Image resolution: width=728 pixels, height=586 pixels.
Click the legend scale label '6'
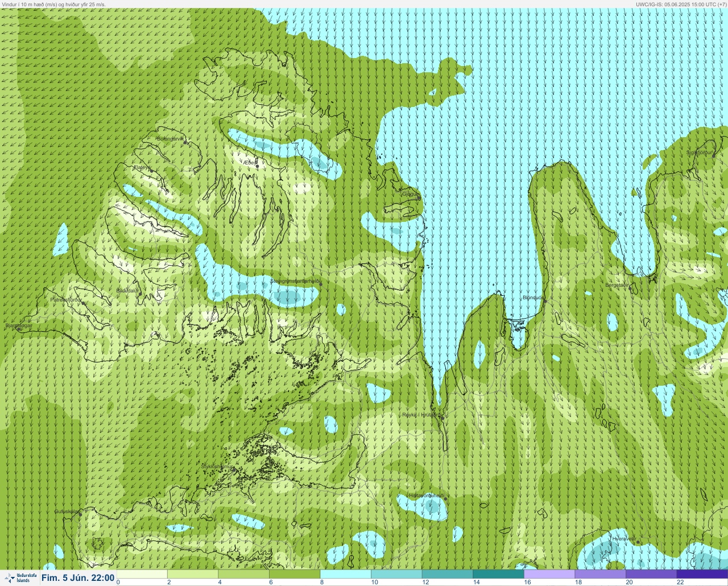pyautogui.click(x=271, y=582)
